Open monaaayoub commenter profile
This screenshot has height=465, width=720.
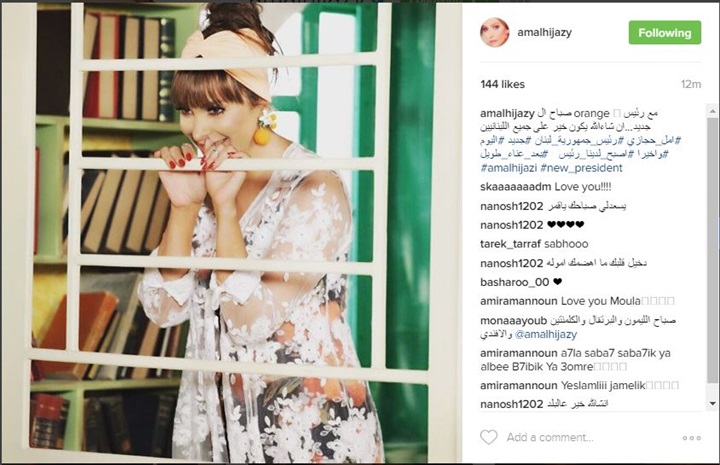(x=513, y=320)
